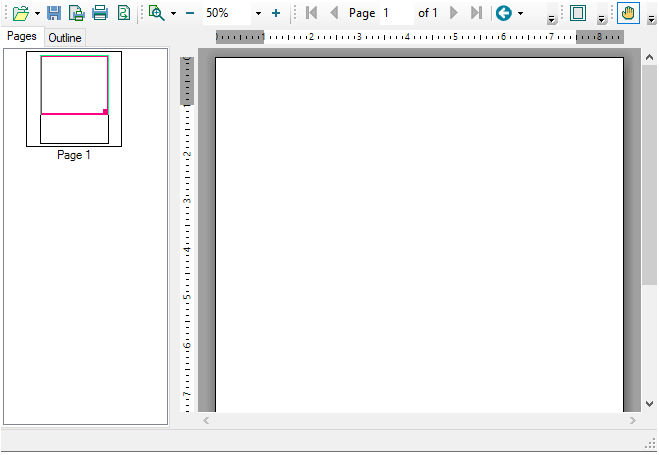Viewport: 659px width, 455px height.
Task: Switch to the Outline tab
Action: click(65, 37)
